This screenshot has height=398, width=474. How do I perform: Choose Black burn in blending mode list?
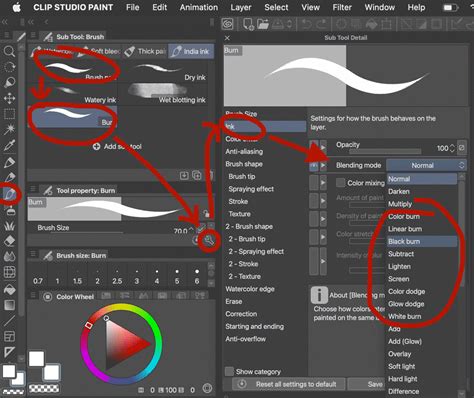click(421, 241)
